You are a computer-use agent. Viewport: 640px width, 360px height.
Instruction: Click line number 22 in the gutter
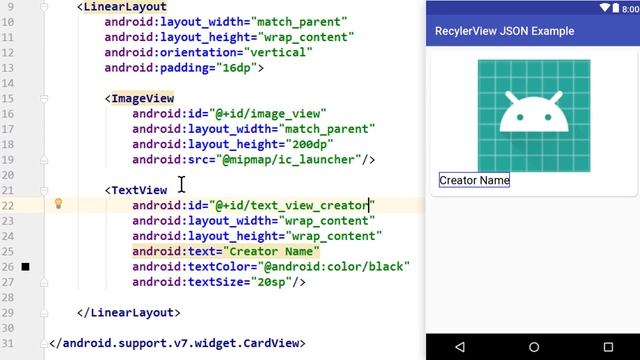7,205
